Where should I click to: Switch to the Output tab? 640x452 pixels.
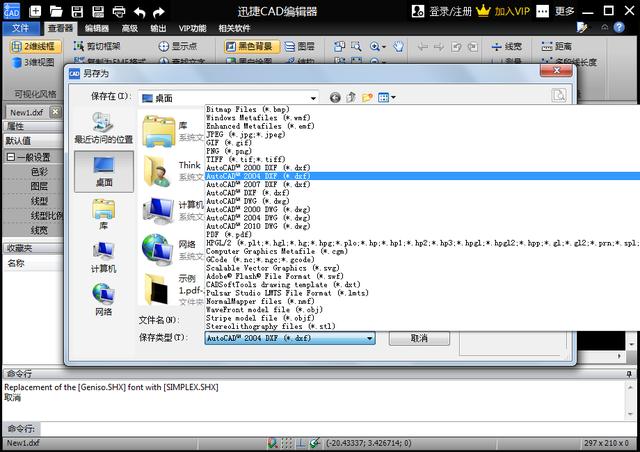click(x=158, y=29)
